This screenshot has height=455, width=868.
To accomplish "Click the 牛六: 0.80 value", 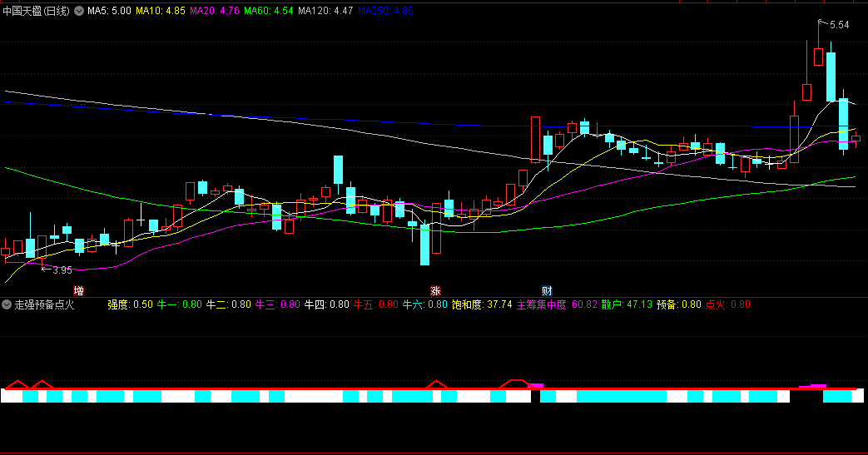I will coord(424,304).
